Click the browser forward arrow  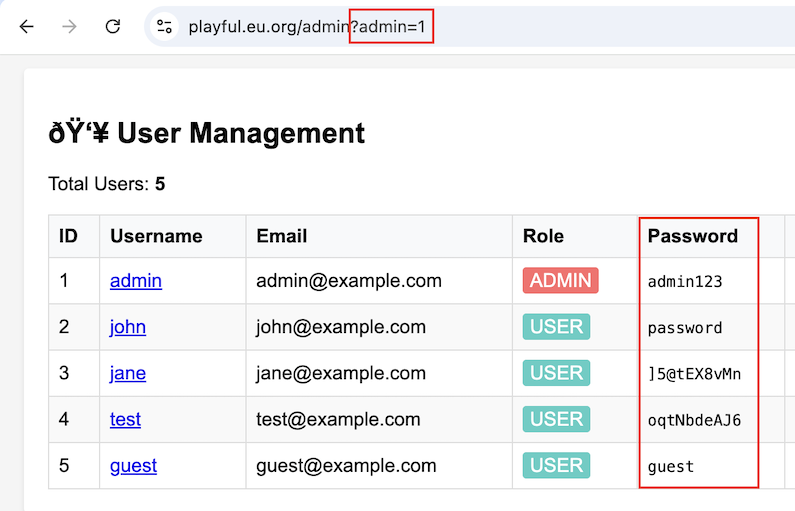point(69,27)
